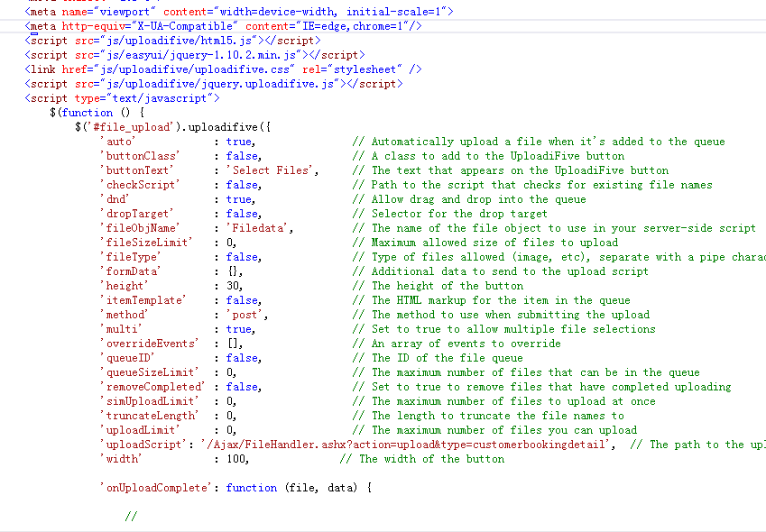Click 'The width of the button' comment

pos(422,459)
